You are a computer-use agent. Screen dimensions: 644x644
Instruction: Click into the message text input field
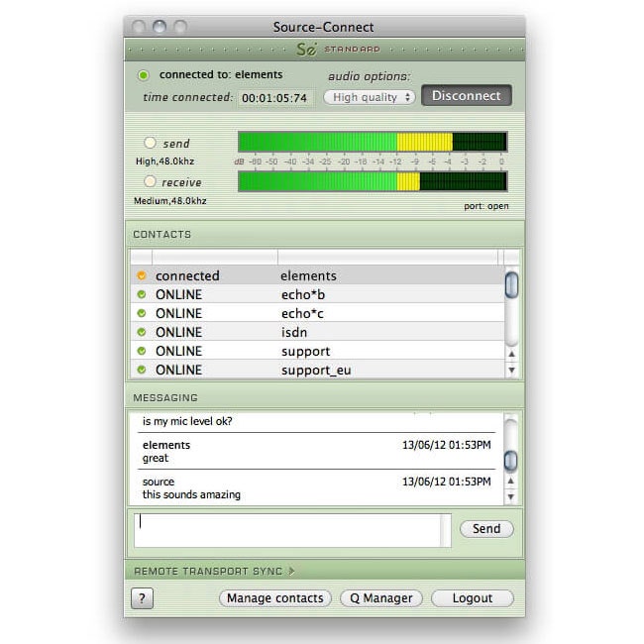(292, 530)
